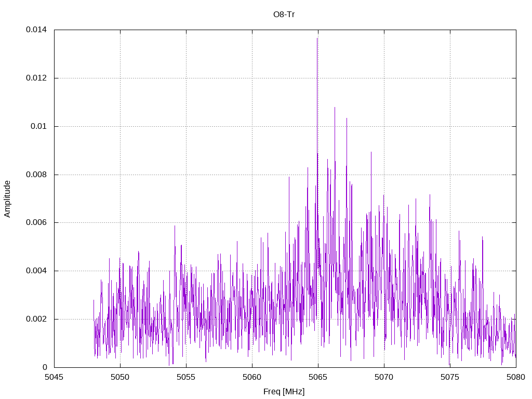Screen dimensions: 532x399
Task: Click y-axis tick label 0.01
Action: [x=38, y=126]
